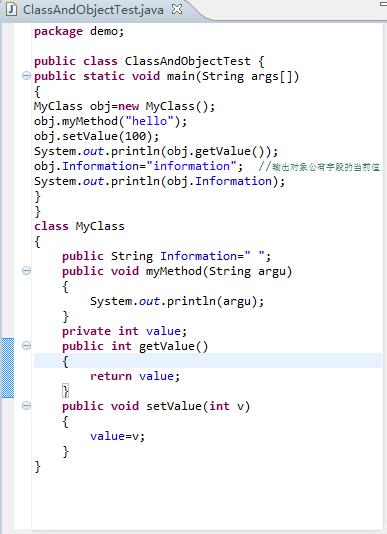Click on 'private int value;' line

tap(124, 331)
